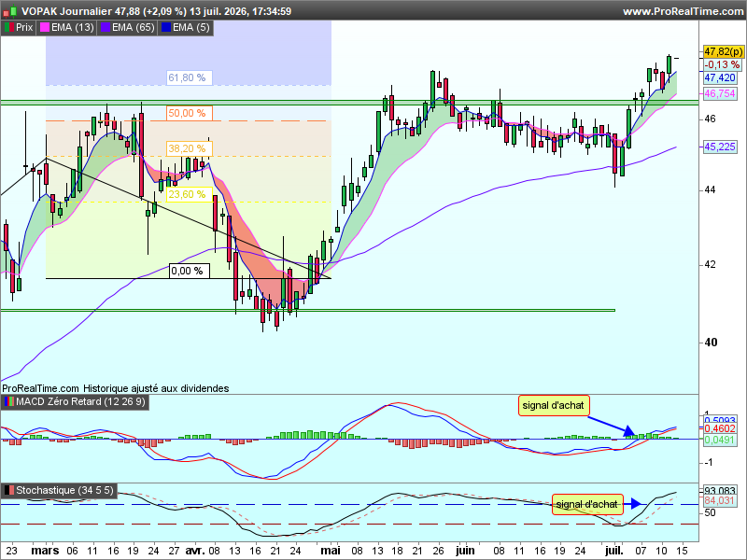Click the bold 40 price axis label
Screen dimensions: 747x560
(x=711, y=343)
